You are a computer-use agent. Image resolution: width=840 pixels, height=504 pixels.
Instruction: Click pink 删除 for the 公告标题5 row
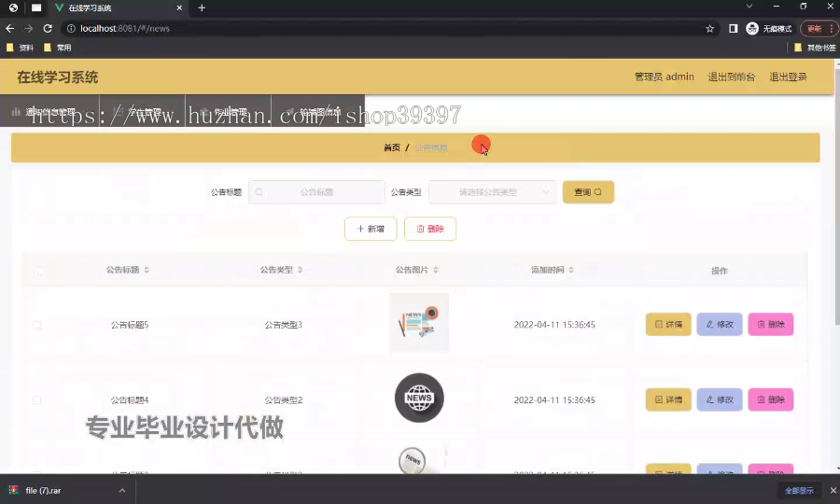pyautogui.click(x=770, y=325)
